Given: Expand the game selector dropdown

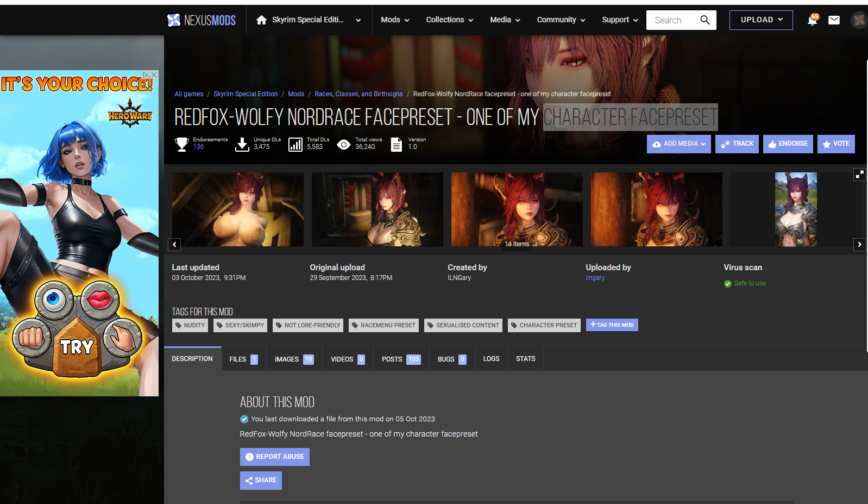Looking at the screenshot, I should pyautogui.click(x=358, y=20).
